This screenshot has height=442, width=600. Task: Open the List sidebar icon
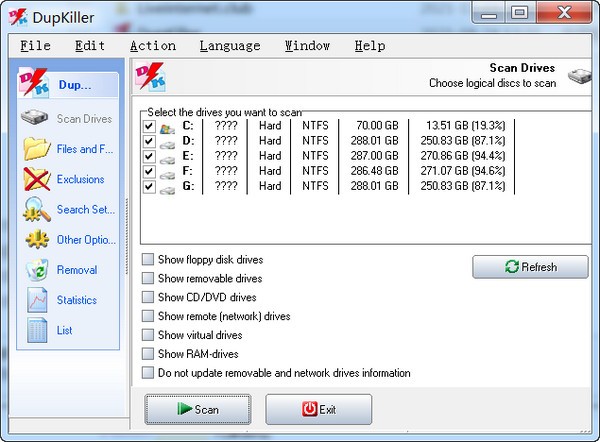(x=37, y=329)
